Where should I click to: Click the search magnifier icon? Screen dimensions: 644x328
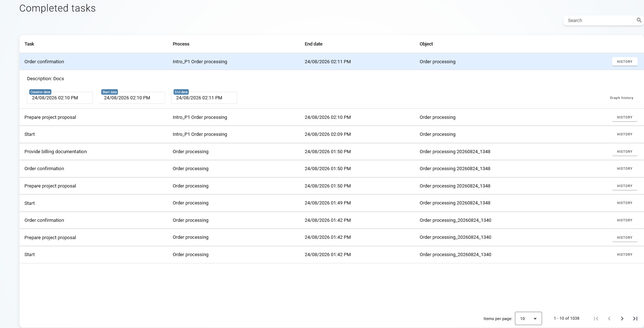639,20
